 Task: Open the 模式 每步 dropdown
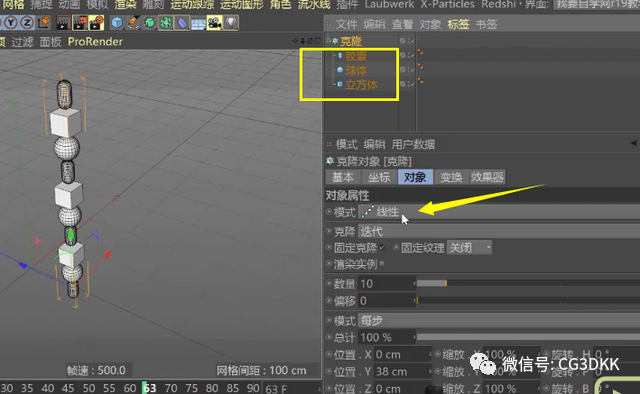[499, 321]
